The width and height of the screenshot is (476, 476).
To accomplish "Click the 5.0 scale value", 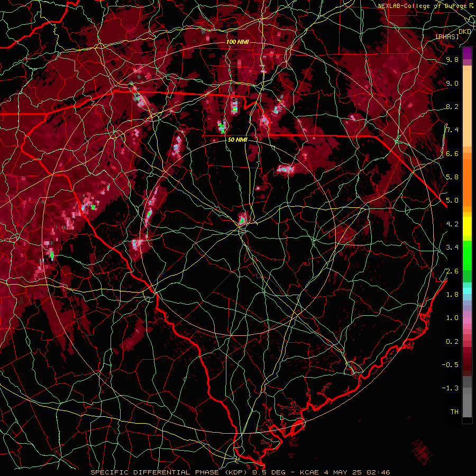I will pos(452,200).
